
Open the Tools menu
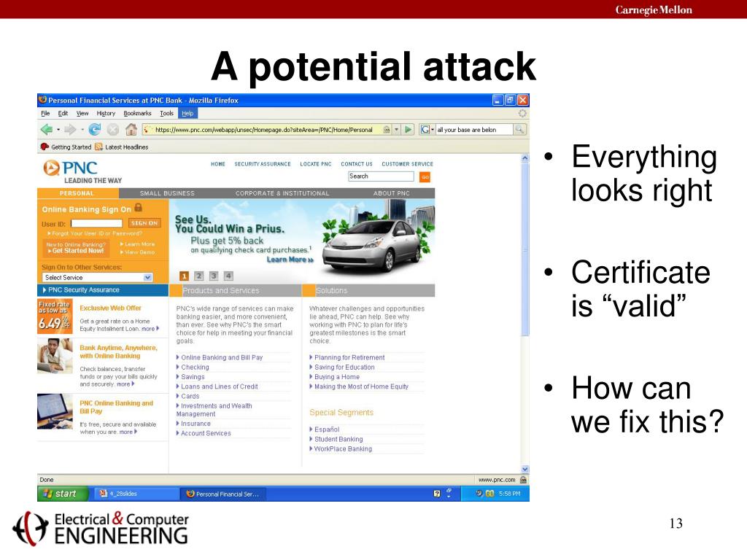coord(167,113)
